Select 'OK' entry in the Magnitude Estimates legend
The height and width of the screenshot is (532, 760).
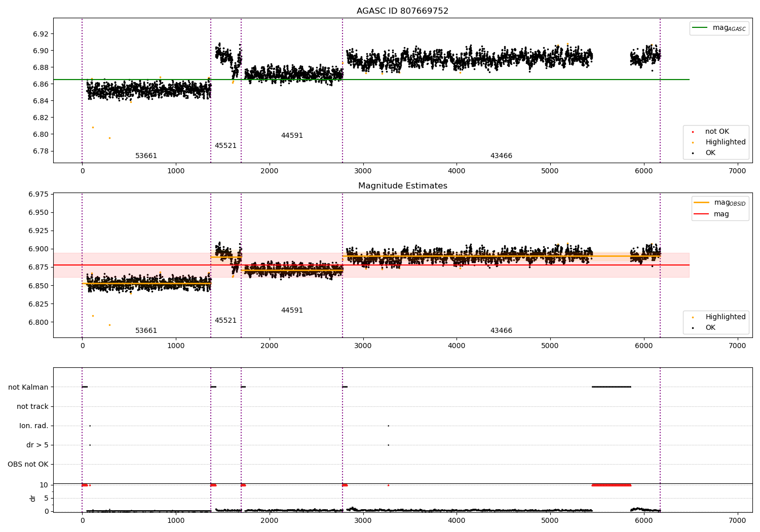coord(710,328)
